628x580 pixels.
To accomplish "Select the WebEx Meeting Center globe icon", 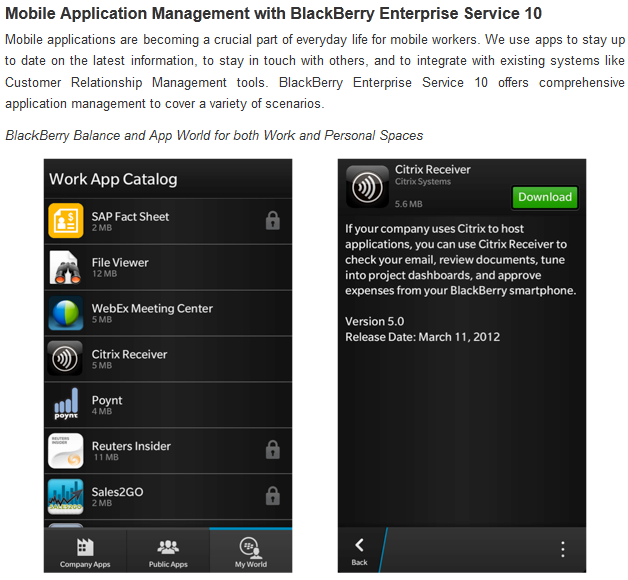I will tap(66, 313).
